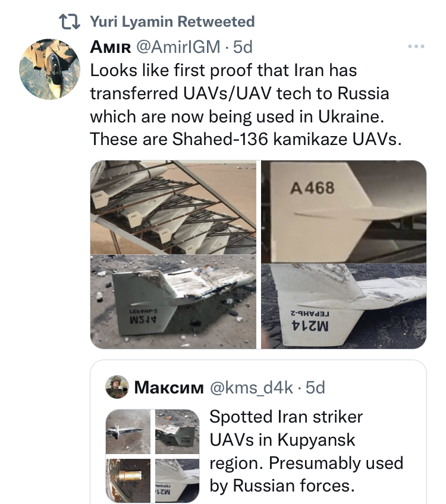
Task: Click the Amir display name
Action: click(111, 48)
